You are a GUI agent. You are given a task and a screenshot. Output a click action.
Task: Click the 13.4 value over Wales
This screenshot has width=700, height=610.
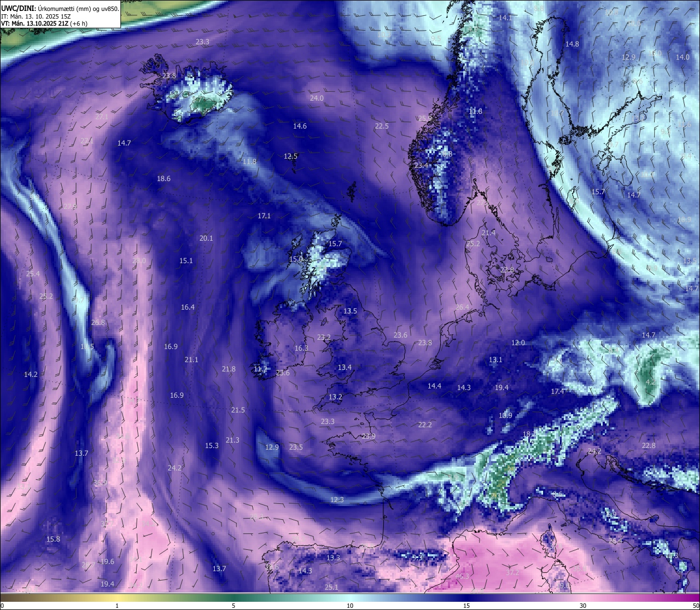tap(345, 367)
